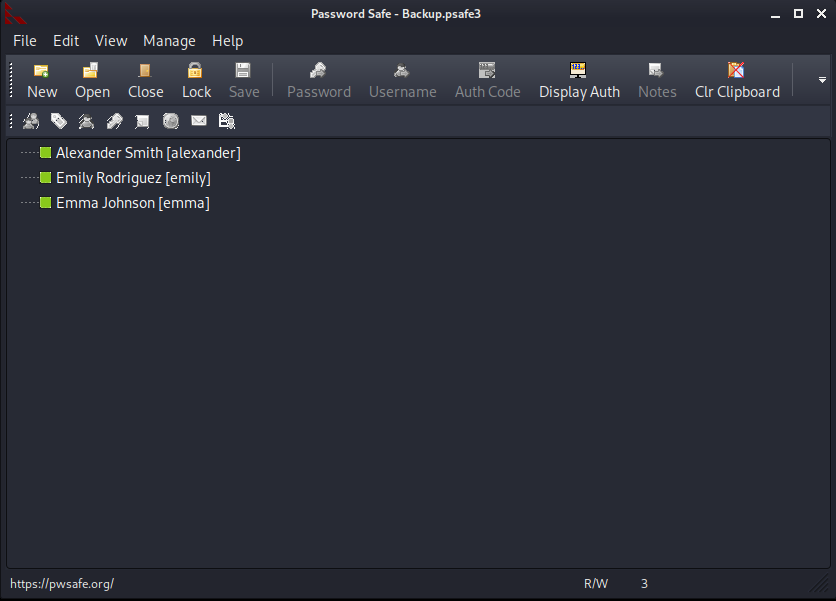
Task: Click the R/W status indicator
Action: tap(596, 584)
